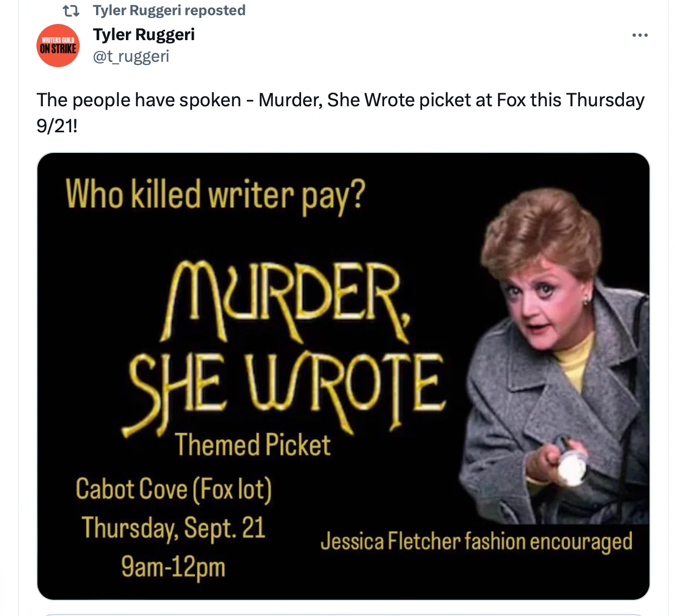Open the bold Tyler Ruggeri display name
Screen dimensions: 675x616
click(x=144, y=34)
